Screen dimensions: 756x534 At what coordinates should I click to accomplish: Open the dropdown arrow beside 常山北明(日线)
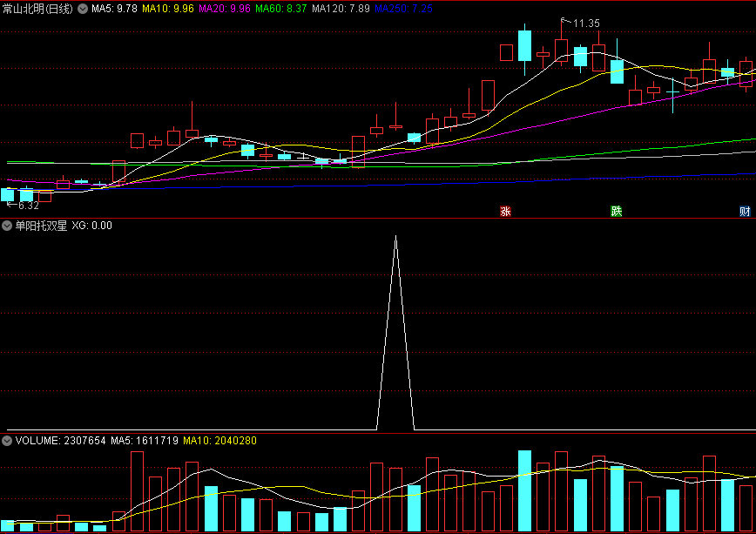(83, 9)
